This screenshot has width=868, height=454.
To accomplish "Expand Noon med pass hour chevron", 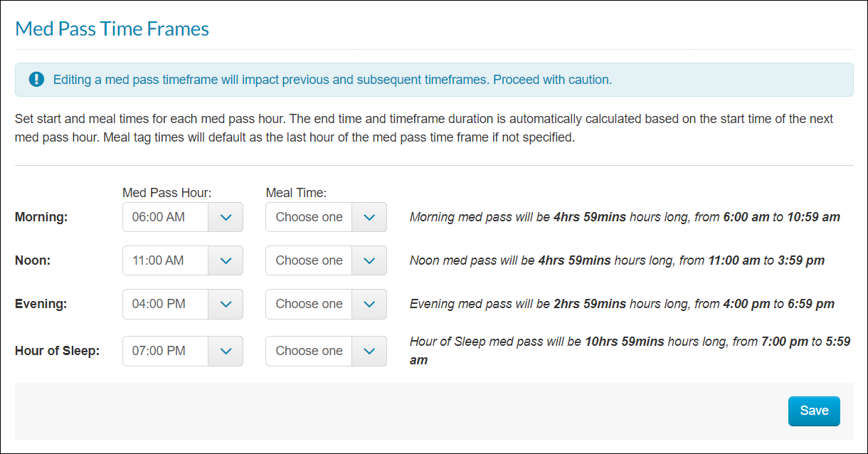I will click(226, 260).
